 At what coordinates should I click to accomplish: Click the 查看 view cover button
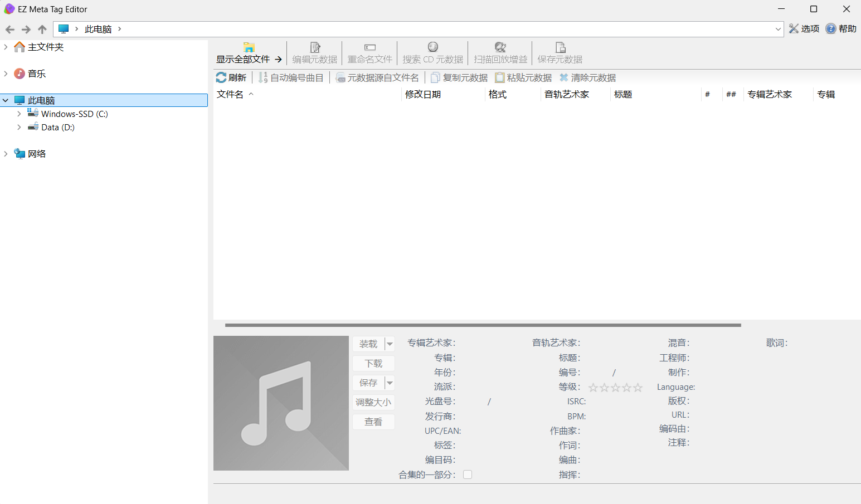(374, 422)
